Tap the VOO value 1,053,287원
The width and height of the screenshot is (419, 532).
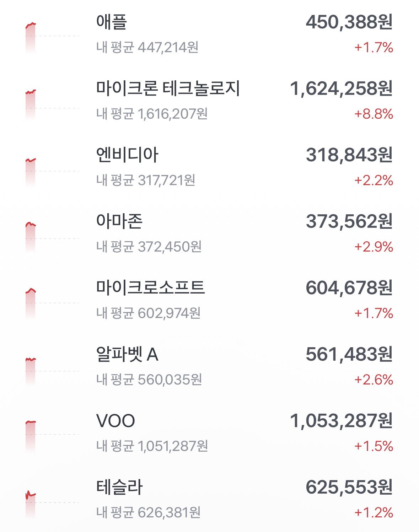click(x=342, y=421)
